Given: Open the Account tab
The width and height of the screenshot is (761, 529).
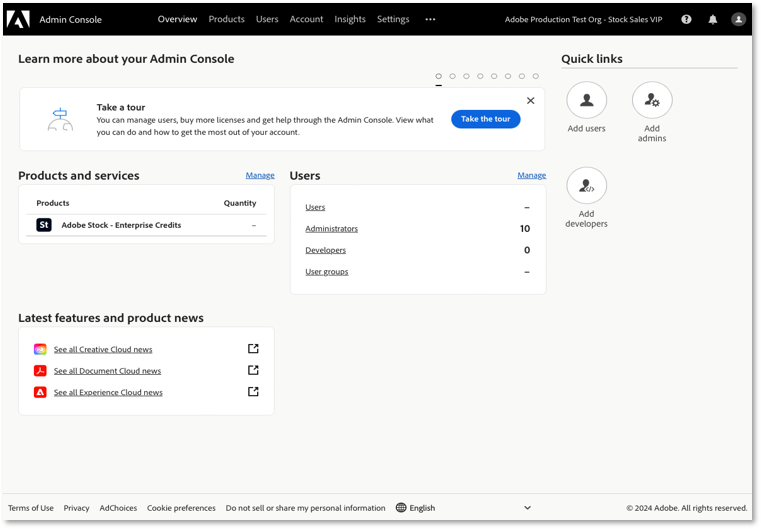Looking at the screenshot, I should [x=306, y=19].
